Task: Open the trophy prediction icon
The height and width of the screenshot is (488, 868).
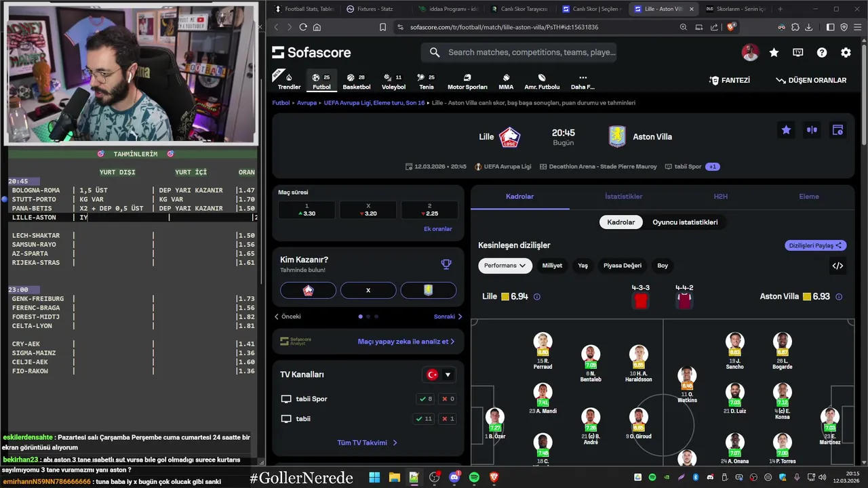Action: tap(446, 264)
